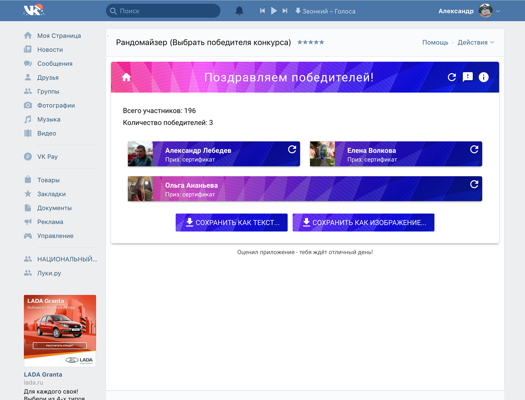Open the Александр profile menu arrow
Viewport: 525px width, 400px height.
coord(498,11)
